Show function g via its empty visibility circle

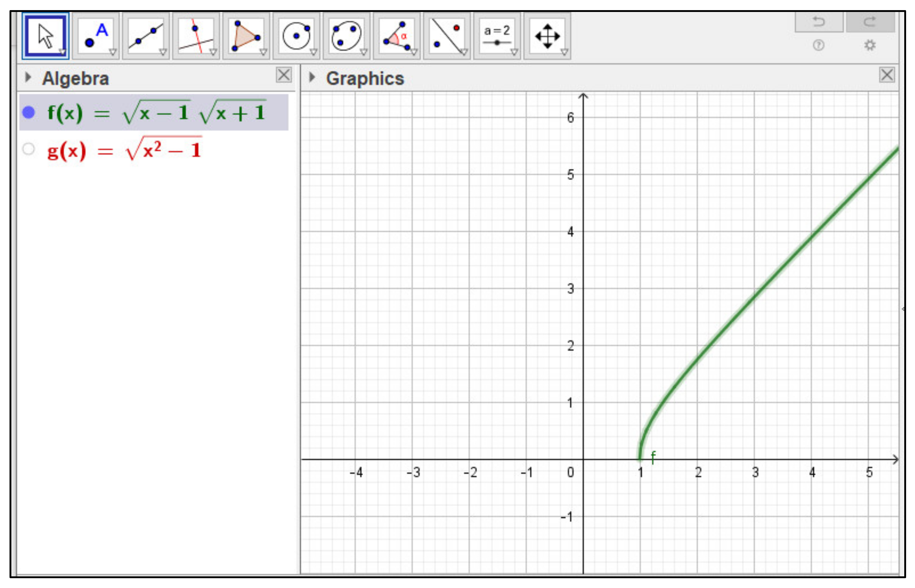(29, 149)
